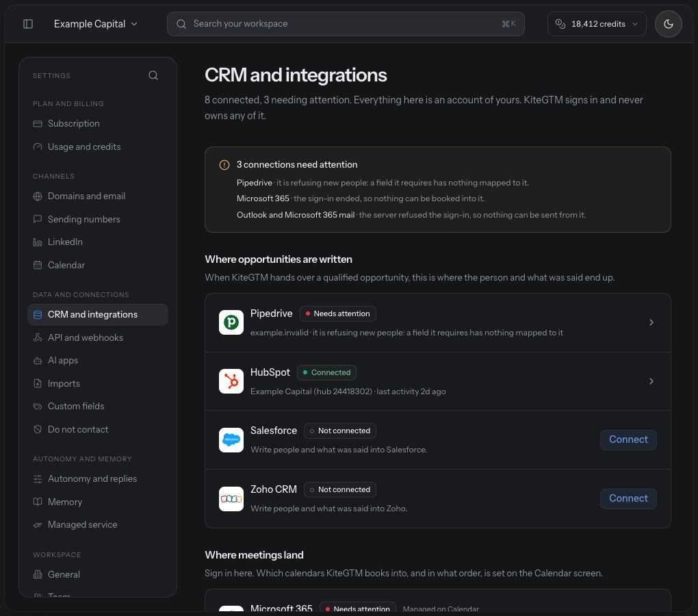
Task: Click the Sending numbers chat icon
Action: pyautogui.click(x=38, y=219)
